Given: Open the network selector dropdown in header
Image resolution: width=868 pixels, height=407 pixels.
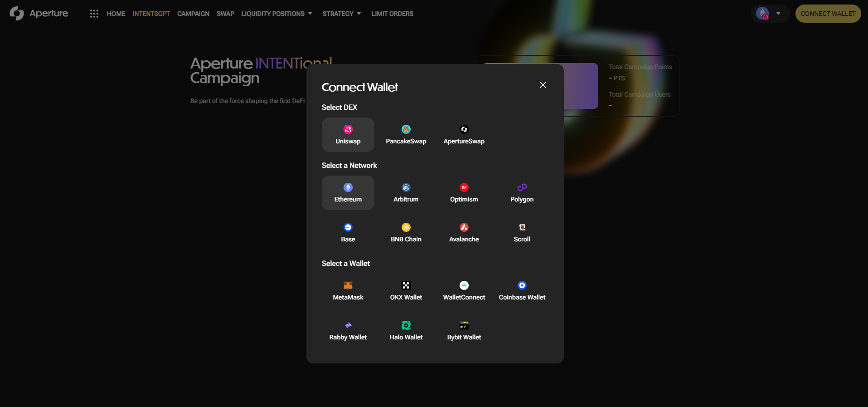Looking at the screenshot, I should (x=770, y=14).
